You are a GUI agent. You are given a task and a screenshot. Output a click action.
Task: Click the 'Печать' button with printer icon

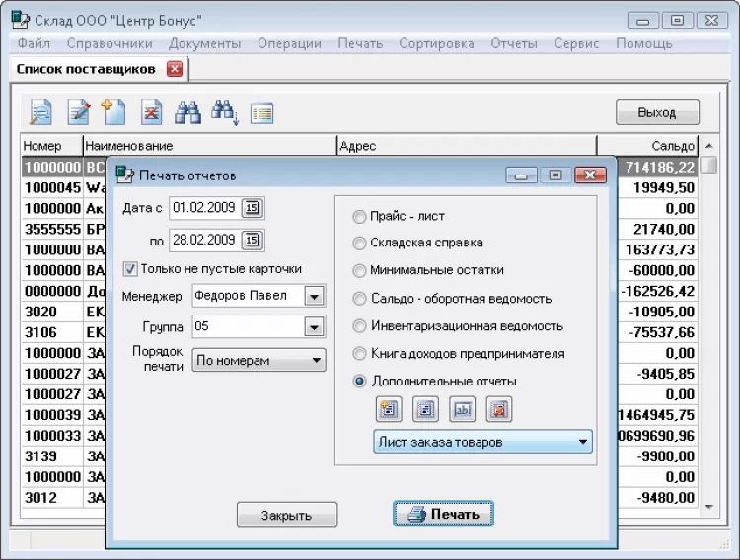click(443, 514)
